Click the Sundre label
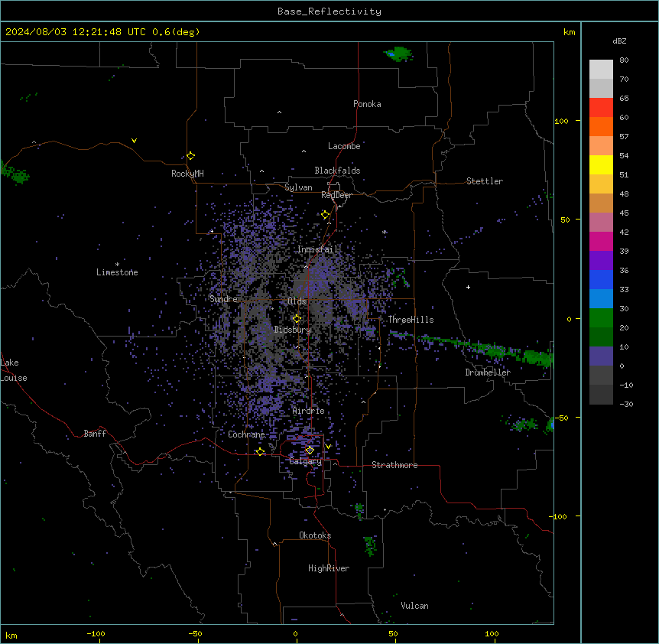 [x=223, y=299]
